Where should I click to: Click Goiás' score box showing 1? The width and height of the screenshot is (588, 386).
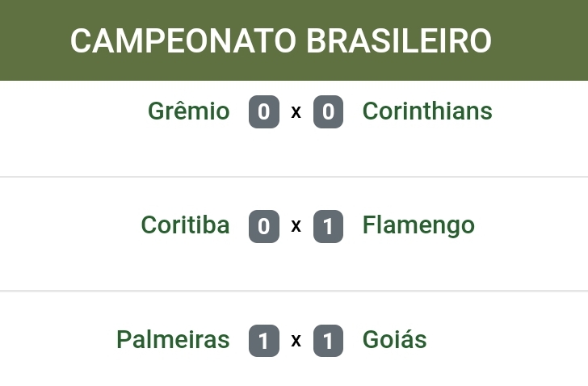tap(328, 341)
